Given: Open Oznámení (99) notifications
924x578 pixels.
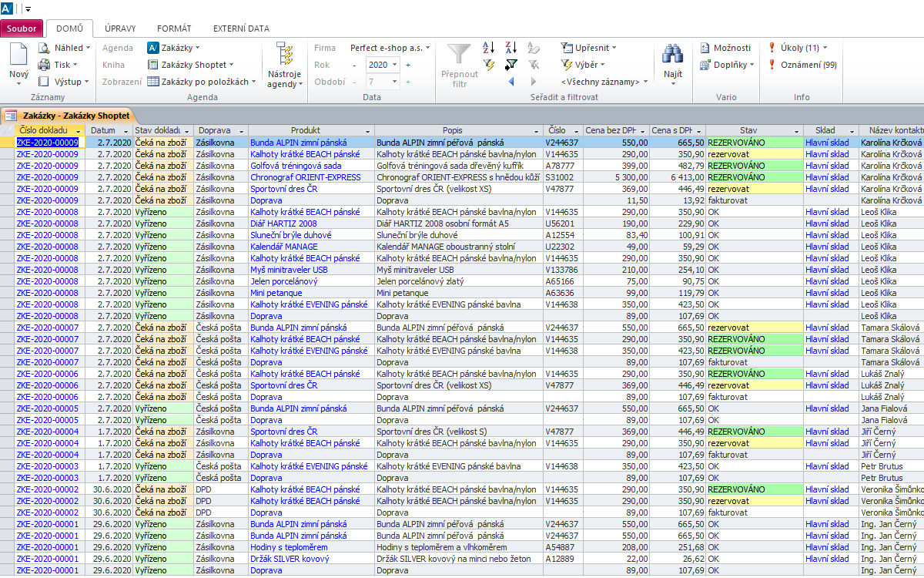Looking at the screenshot, I should tap(802, 65).
